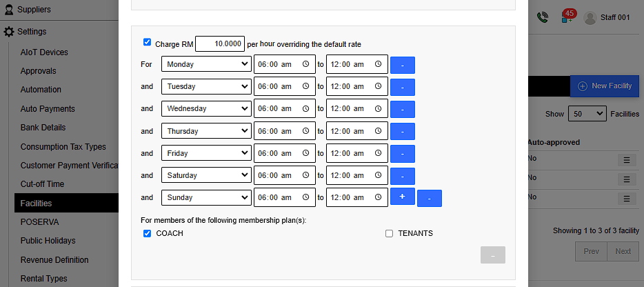Go to Bank Details settings
The image size is (644, 287).
pyautogui.click(x=43, y=128)
